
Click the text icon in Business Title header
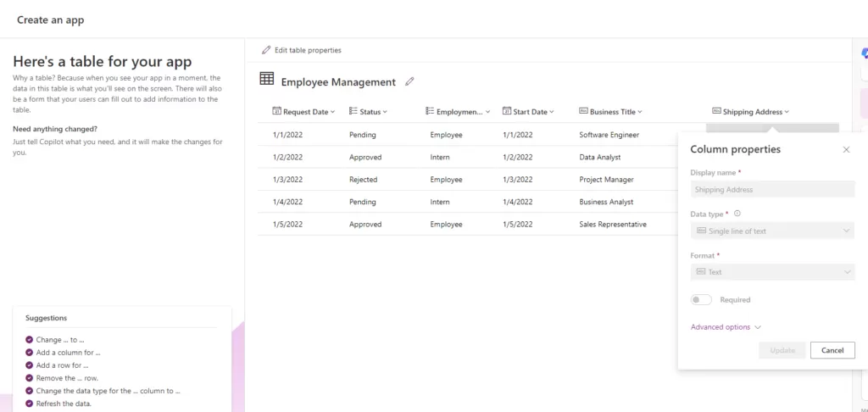point(584,111)
